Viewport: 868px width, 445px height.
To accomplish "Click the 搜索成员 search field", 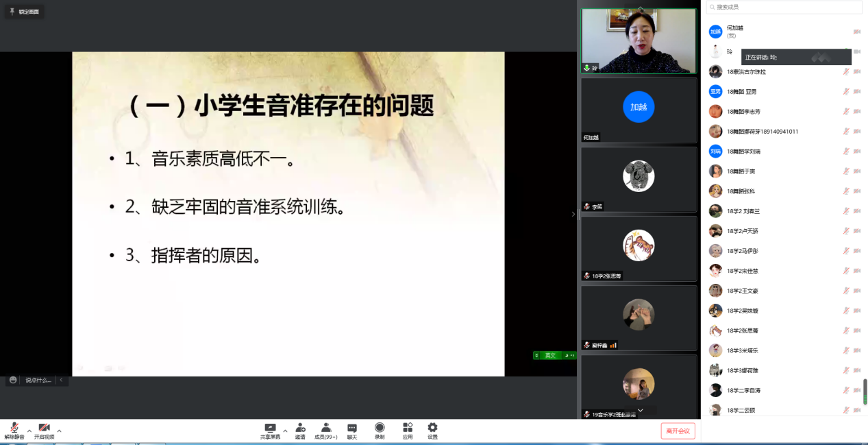I will 784,7.
